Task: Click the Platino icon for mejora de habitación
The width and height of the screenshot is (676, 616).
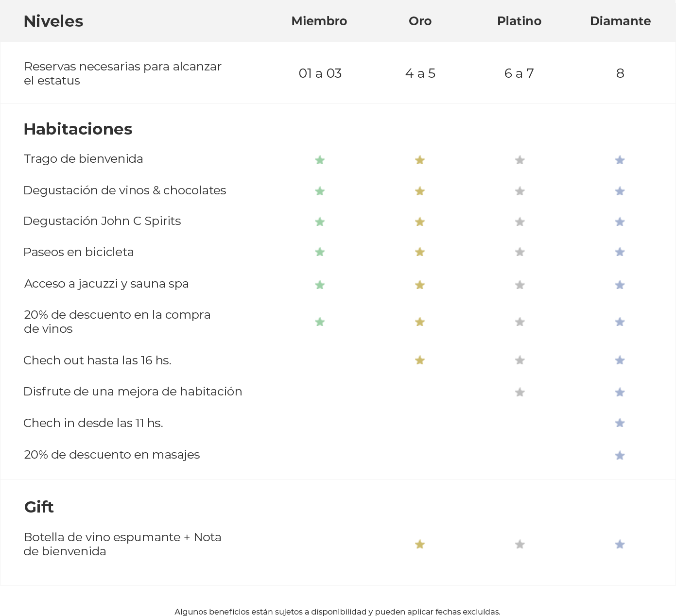Action: [520, 392]
